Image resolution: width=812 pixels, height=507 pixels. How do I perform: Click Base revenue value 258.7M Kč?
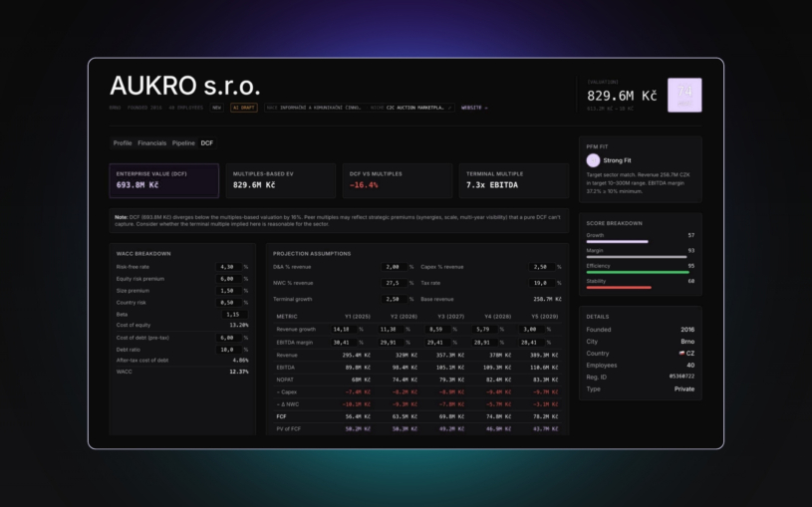(547, 300)
